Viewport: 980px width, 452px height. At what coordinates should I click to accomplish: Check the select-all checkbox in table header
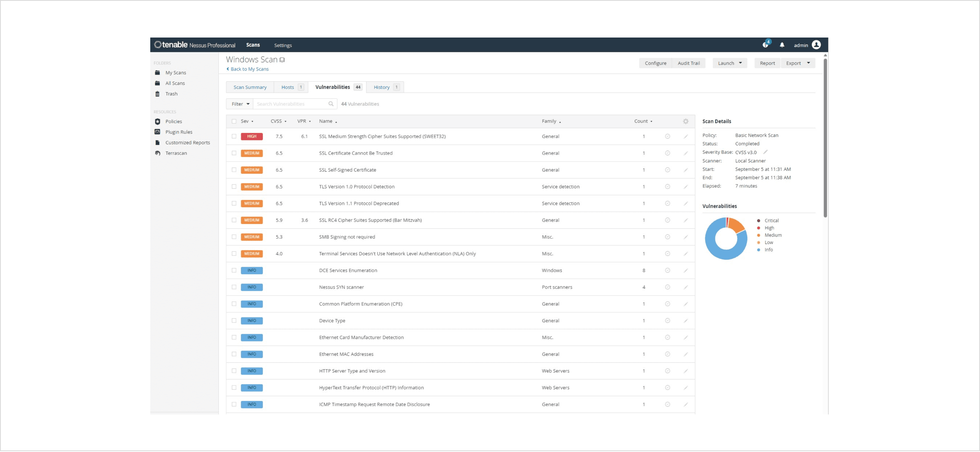tap(234, 121)
